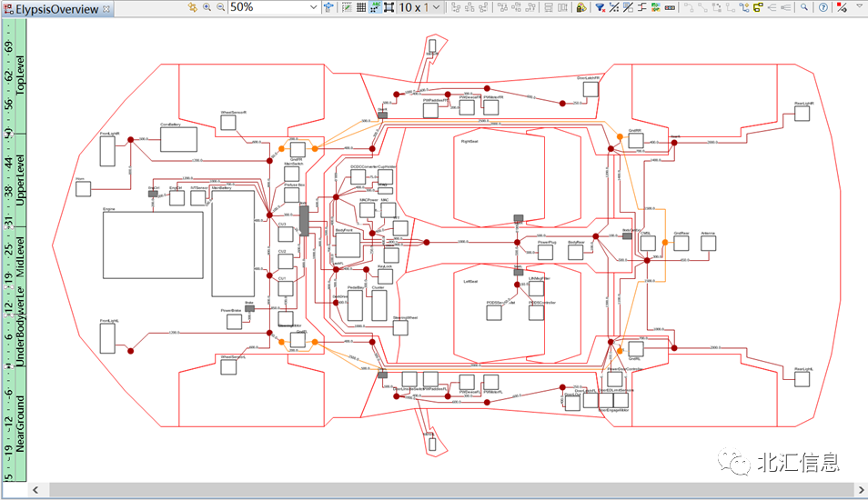This screenshot has width=868, height=500.
Task: Click the fit-to-frame icon
Action: coord(389,7)
